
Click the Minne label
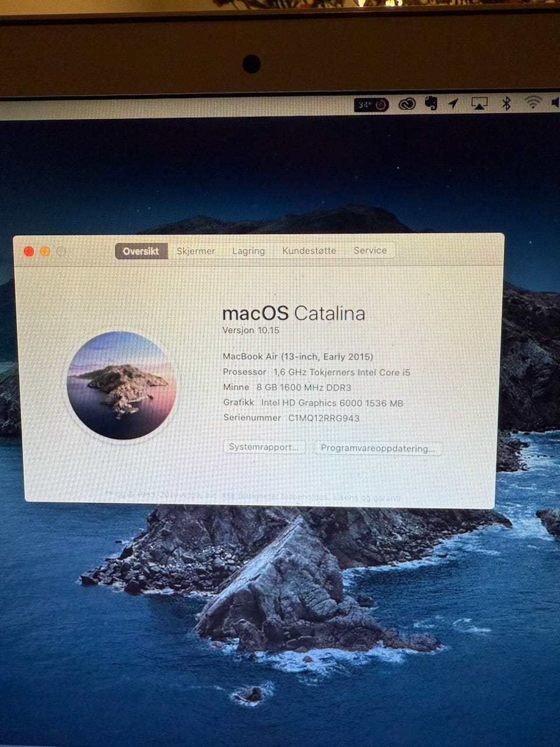236,387
